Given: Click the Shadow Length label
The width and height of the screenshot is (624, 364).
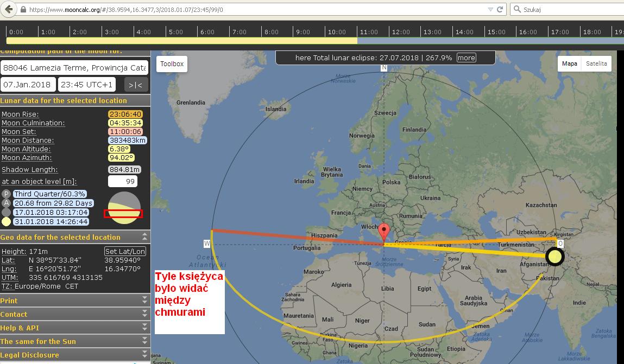Looking at the screenshot, I should (29, 170).
